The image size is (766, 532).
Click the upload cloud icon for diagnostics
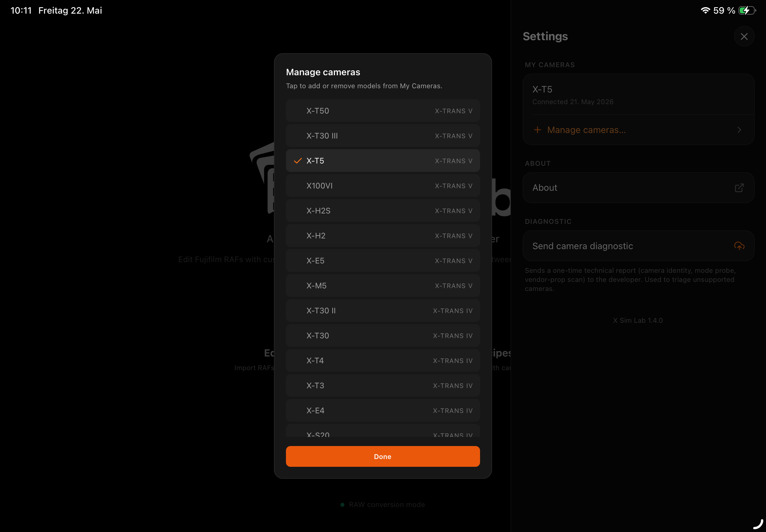click(x=739, y=246)
